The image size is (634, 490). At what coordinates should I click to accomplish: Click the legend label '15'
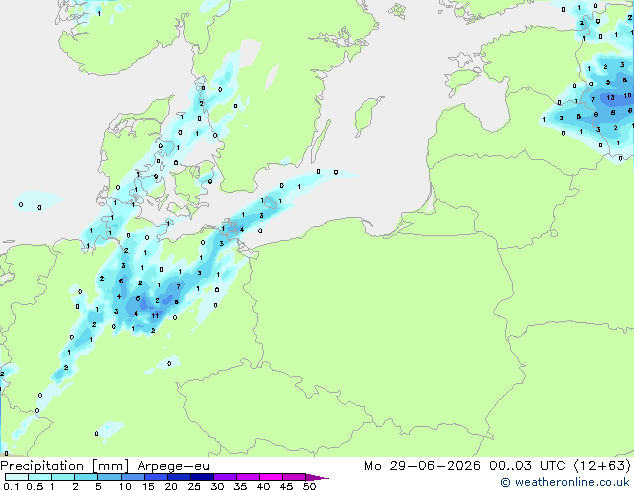[x=148, y=486]
